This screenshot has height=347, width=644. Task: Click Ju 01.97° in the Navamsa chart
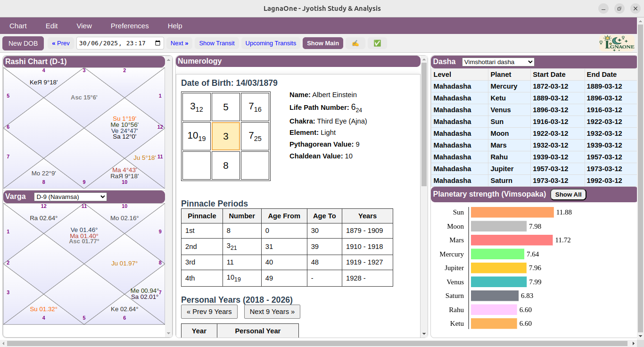tap(124, 264)
